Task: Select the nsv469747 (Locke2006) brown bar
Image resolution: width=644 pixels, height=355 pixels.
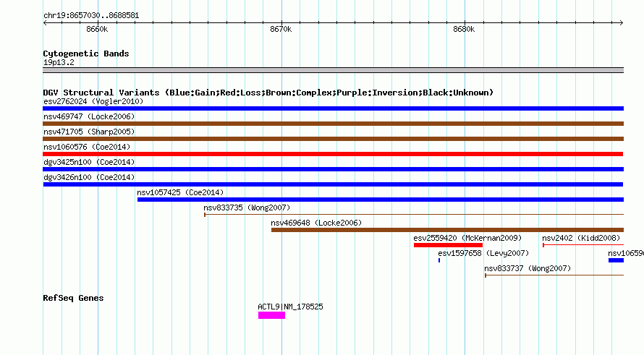Action: tap(333, 124)
